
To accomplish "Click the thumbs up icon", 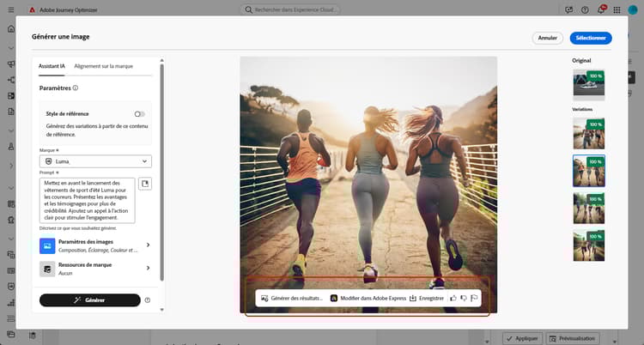I will tap(453, 298).
